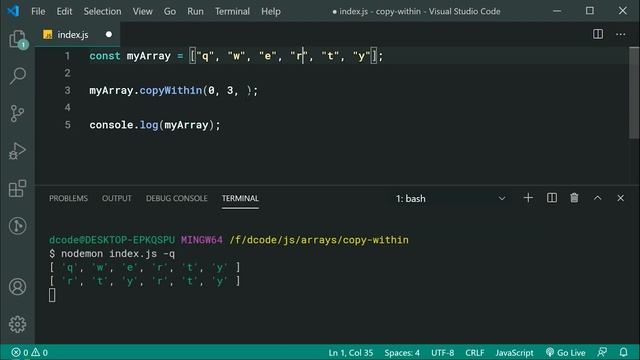Screen dimensions: 640x360
Task: Maximize the panel with up chevron
Action: [598, 198]
